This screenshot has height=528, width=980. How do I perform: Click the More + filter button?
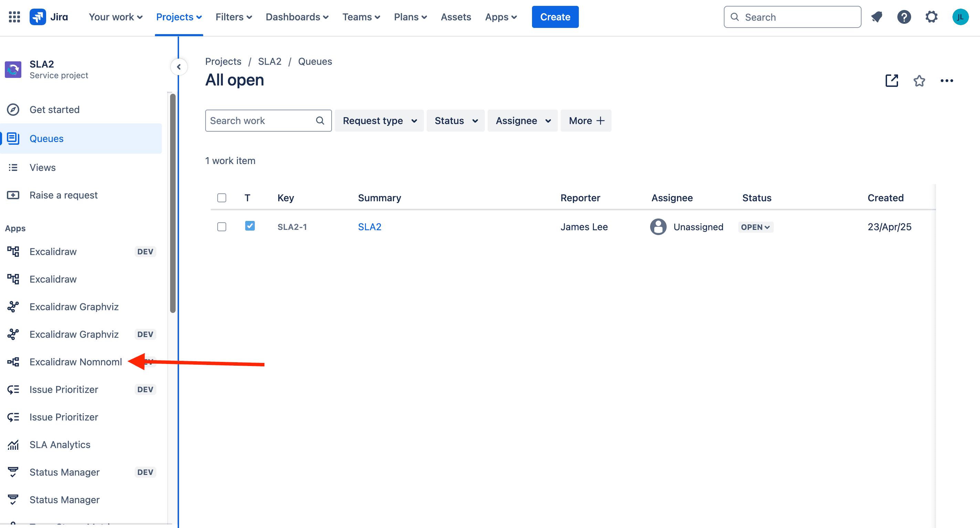[586, 121]
